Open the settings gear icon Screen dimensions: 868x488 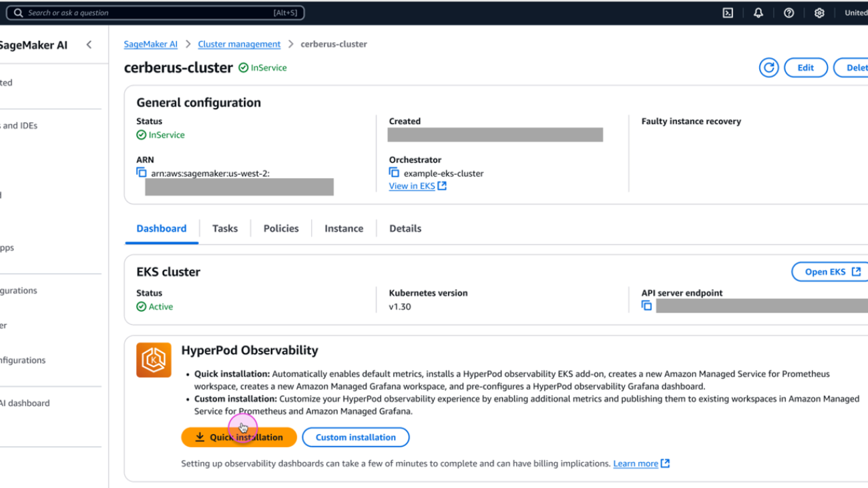819,13
